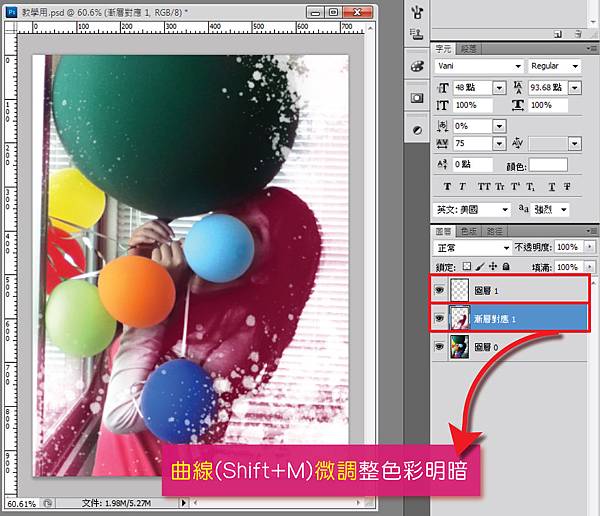Select the 圖層 0 layer thumbnail

(x=460, y=346)
